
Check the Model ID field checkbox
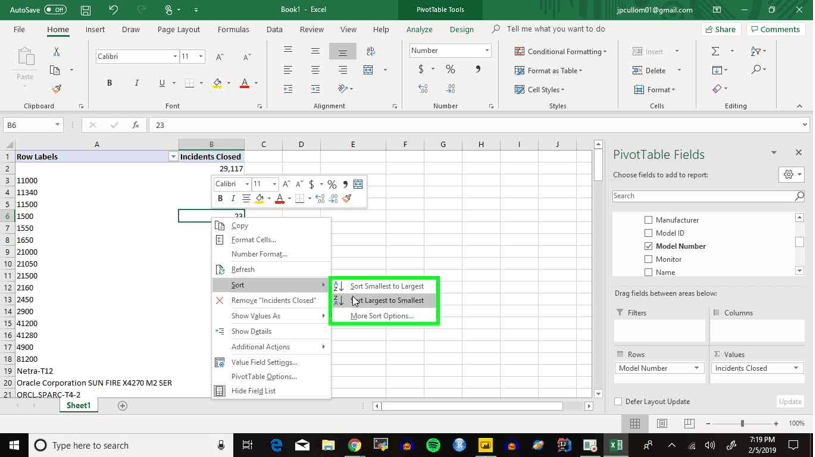click(x=648, y=233)
